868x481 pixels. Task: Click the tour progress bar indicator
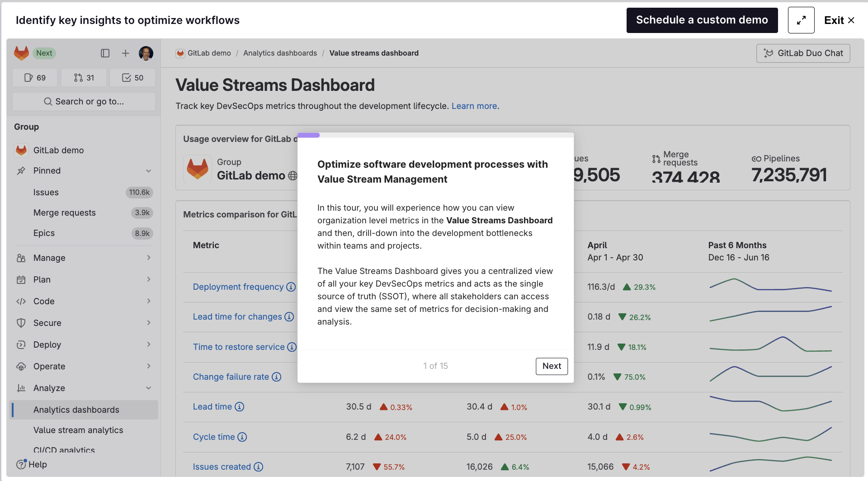309,135
